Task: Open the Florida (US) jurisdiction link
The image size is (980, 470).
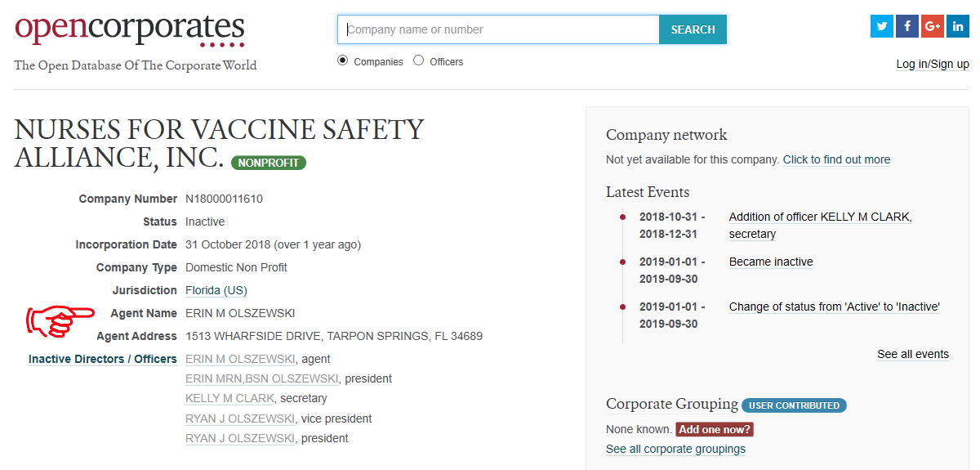Action: 216,290
